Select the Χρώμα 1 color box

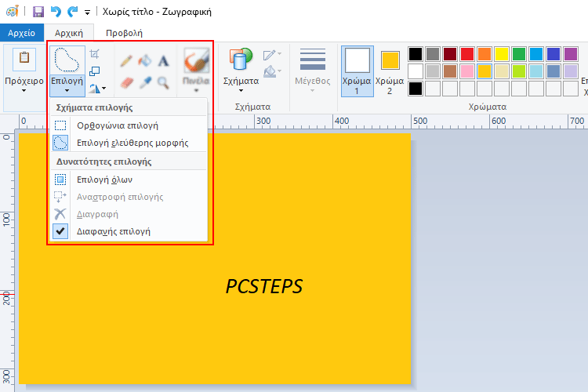tap(357, 71)
